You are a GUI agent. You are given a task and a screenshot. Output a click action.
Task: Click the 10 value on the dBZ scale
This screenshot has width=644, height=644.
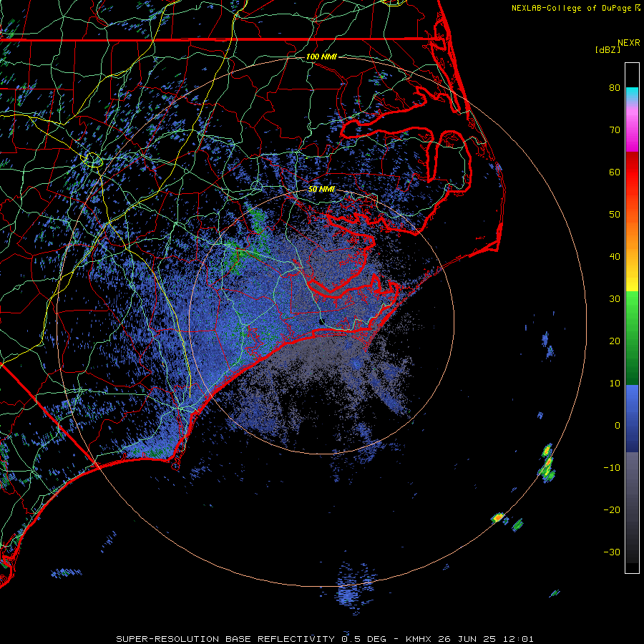click(615, 384)
